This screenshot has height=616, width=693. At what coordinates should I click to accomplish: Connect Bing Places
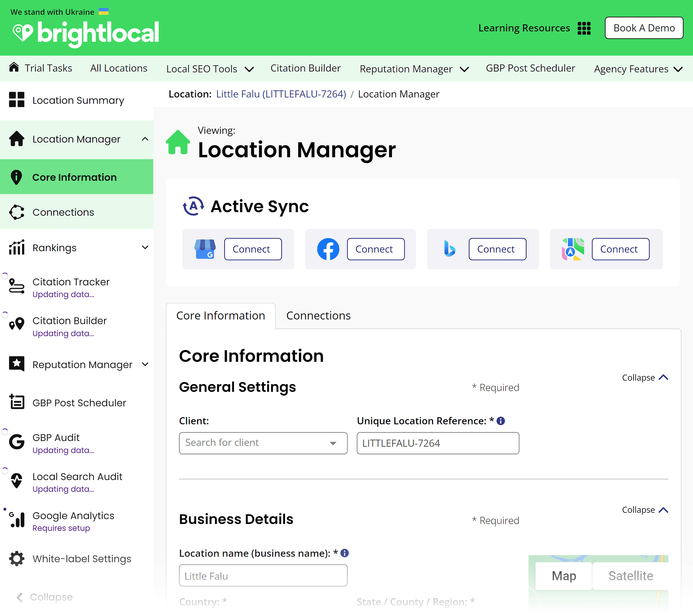pyautogui.click(x=497, y=249)
